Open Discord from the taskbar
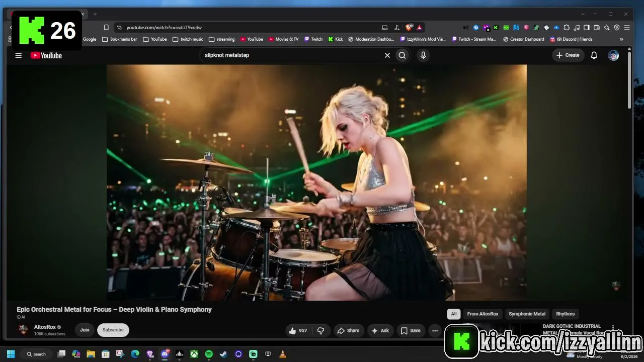Viewport: 644px width, 362px height. coord(165,354)
